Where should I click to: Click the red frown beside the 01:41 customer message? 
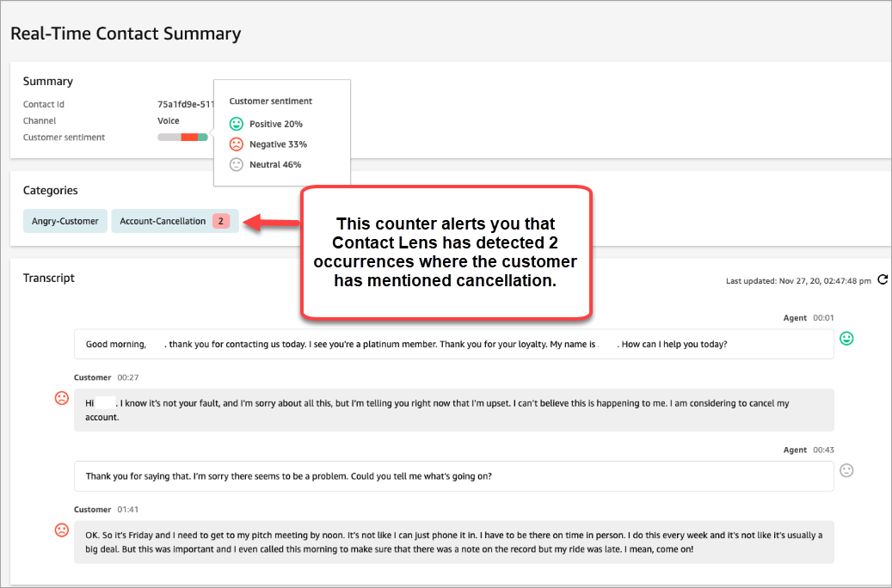point(61,530)
